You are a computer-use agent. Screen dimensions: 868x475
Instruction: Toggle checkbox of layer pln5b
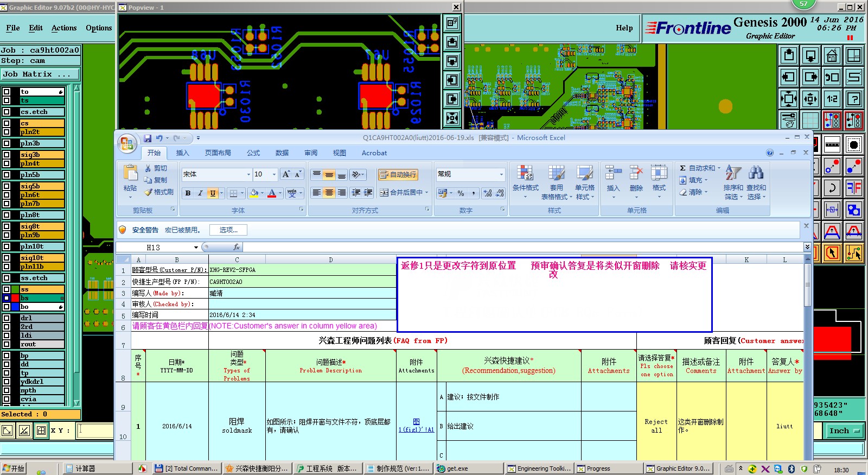(x=7, y=175)
